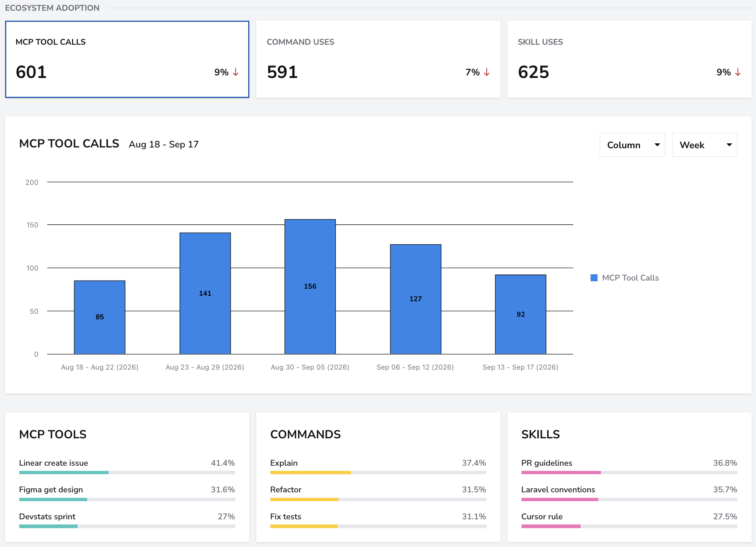This screenshot has height=547, width=756.
Task: Click the bar labeled 141
Action: tap(205, 293)
